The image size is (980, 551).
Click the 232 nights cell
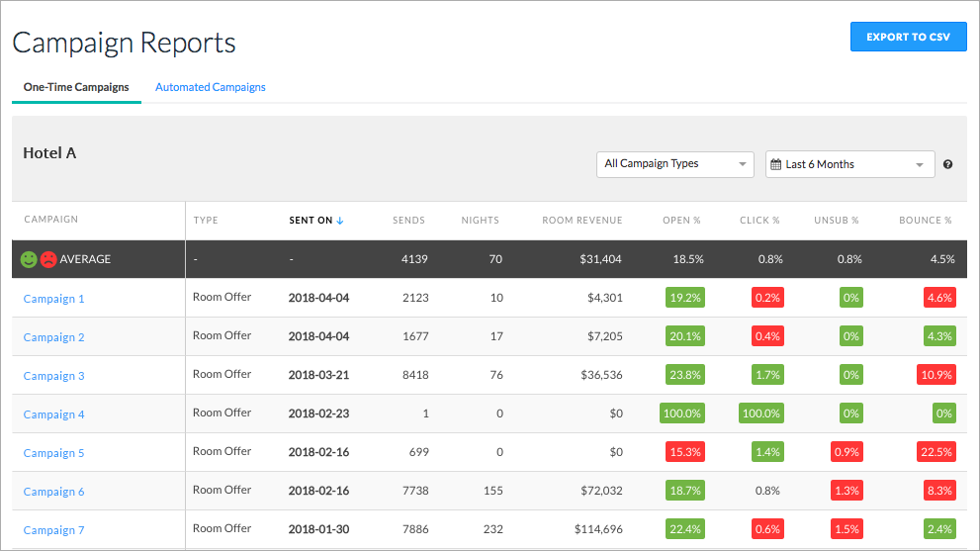[x=493, y=529]
